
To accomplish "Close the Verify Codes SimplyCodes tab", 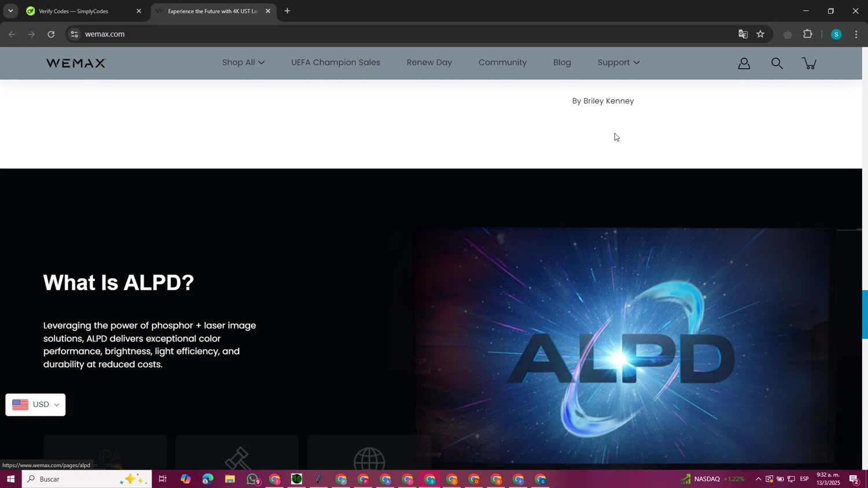I will tap(139, 11).
